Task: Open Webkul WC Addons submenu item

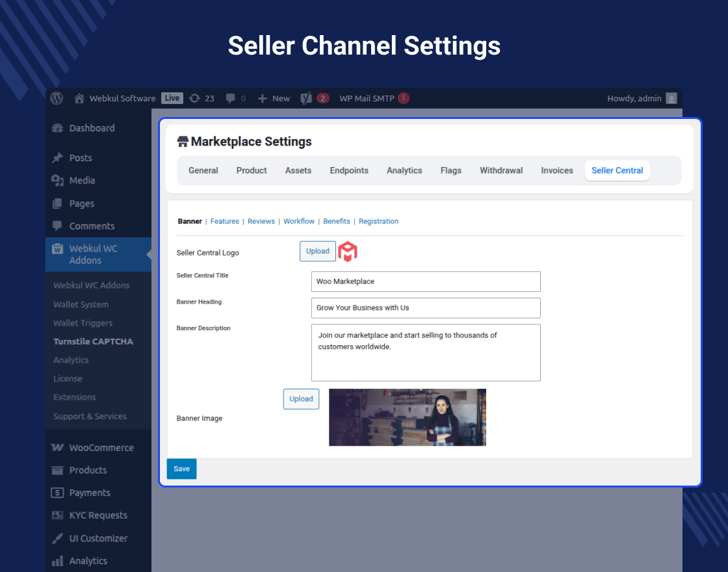Action: [91, 285]
